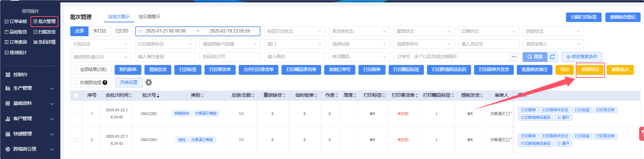Open the 打包状态 dropdown

100,44
